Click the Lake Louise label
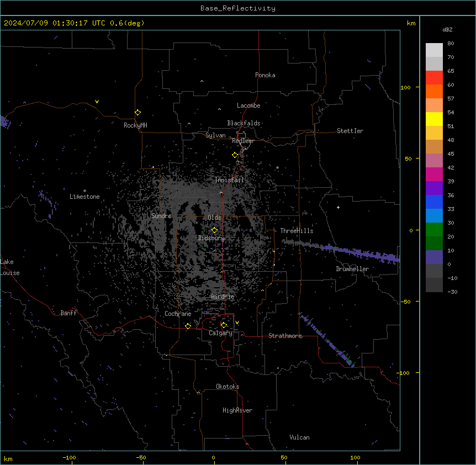 pos(10,267)
